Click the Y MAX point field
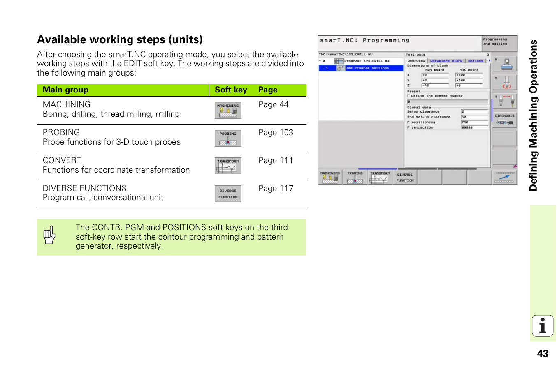Viewport: 557px width, 392px height. click(x=469, y=81)
